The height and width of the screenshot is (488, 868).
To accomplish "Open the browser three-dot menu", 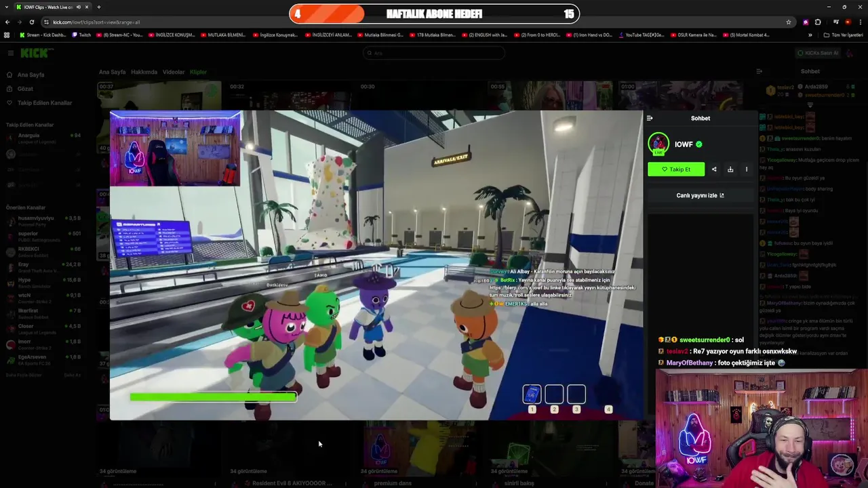I will click(860, 22).
